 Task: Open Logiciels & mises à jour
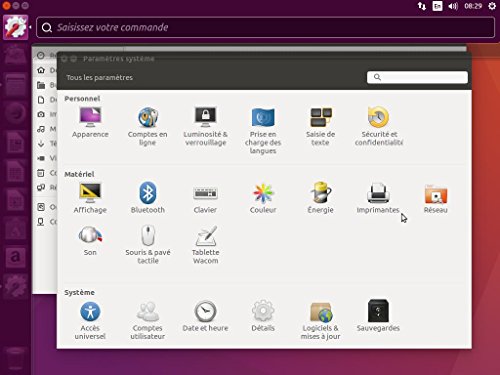[320, 321]
